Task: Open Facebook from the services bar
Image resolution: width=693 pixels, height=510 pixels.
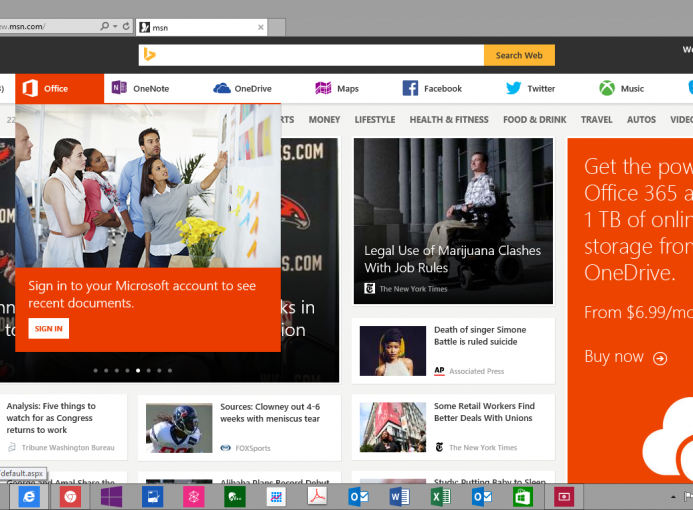Action: 432,88
